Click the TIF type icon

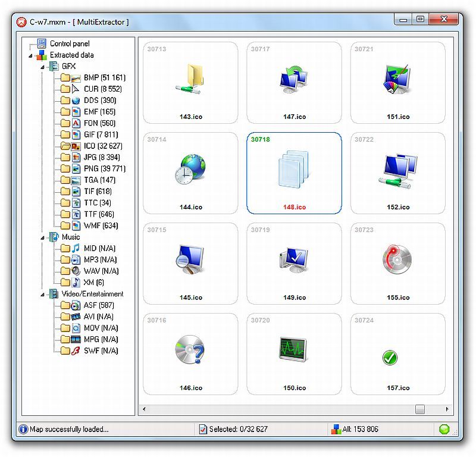(x=76, y=192)
